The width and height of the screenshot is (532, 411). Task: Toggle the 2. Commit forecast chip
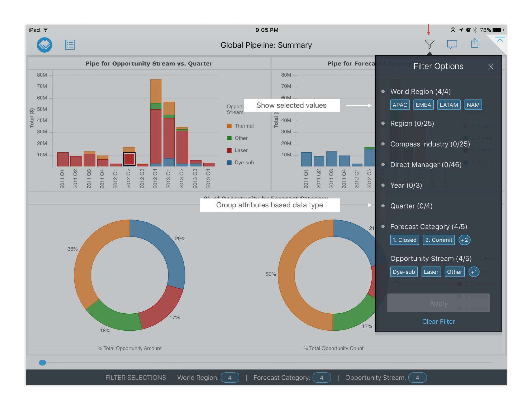point(439,240)
